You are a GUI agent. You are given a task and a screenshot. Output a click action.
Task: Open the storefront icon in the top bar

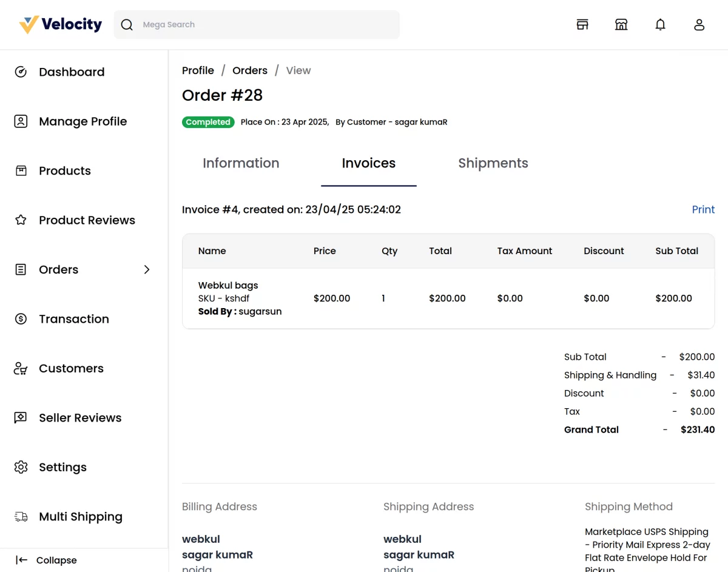582,24
